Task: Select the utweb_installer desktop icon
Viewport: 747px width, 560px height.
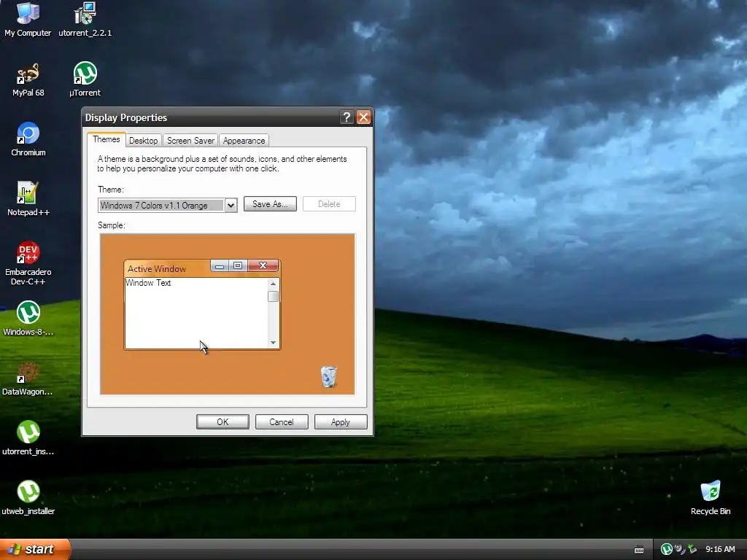Action: (28, 497)
